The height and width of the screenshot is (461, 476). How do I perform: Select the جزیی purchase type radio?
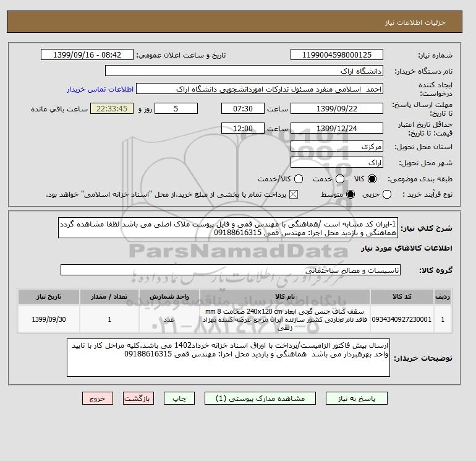tap(387, 194)
